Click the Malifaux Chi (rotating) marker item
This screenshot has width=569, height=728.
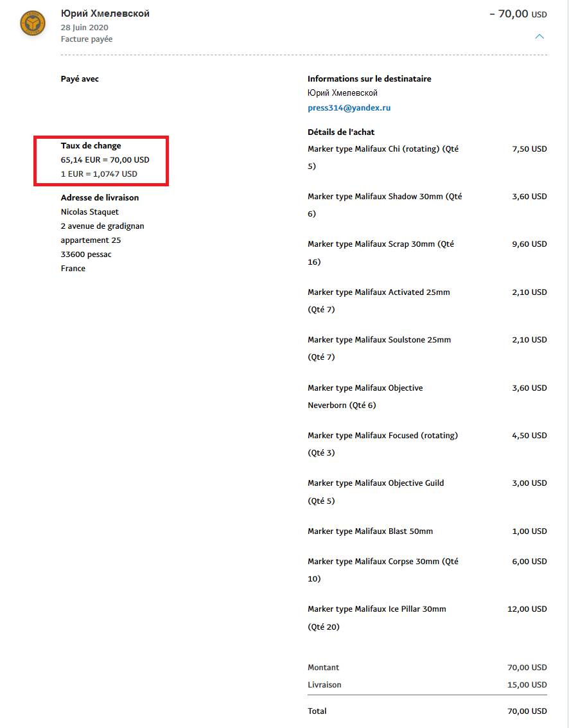point(383,149)
